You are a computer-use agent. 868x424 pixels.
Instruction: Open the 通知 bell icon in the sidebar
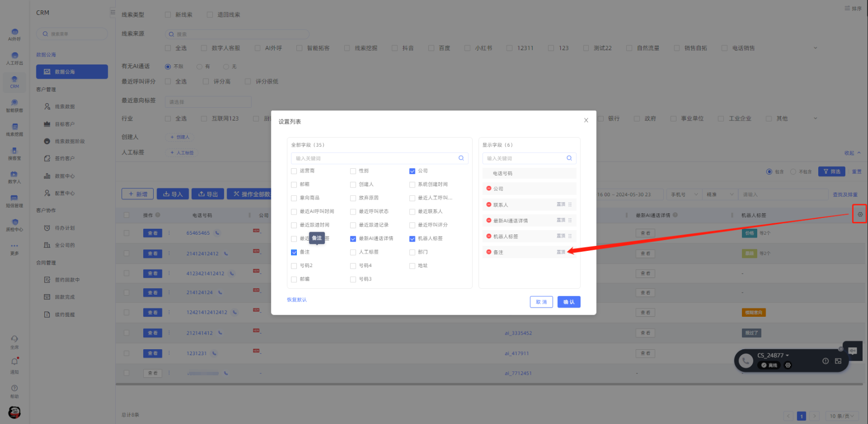click(14, 362)
